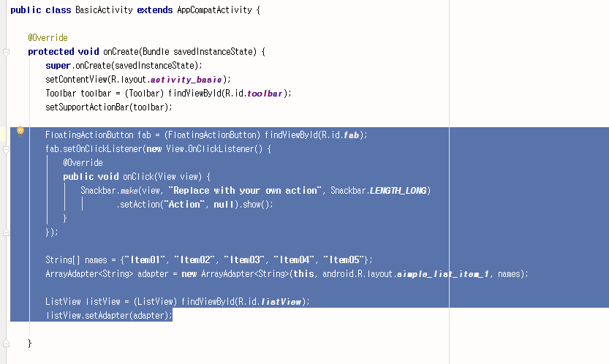This screenshot has width=609, height=364.
Task: Collapse the setOnClickListener anonymous class fold marker
Action: (x=6, y=149)
